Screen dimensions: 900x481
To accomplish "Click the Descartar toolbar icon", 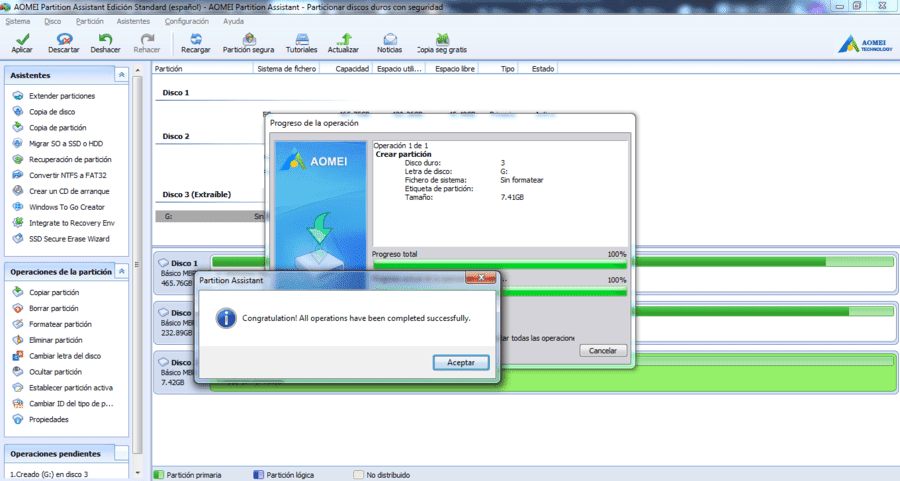I will tap(64, 39).
